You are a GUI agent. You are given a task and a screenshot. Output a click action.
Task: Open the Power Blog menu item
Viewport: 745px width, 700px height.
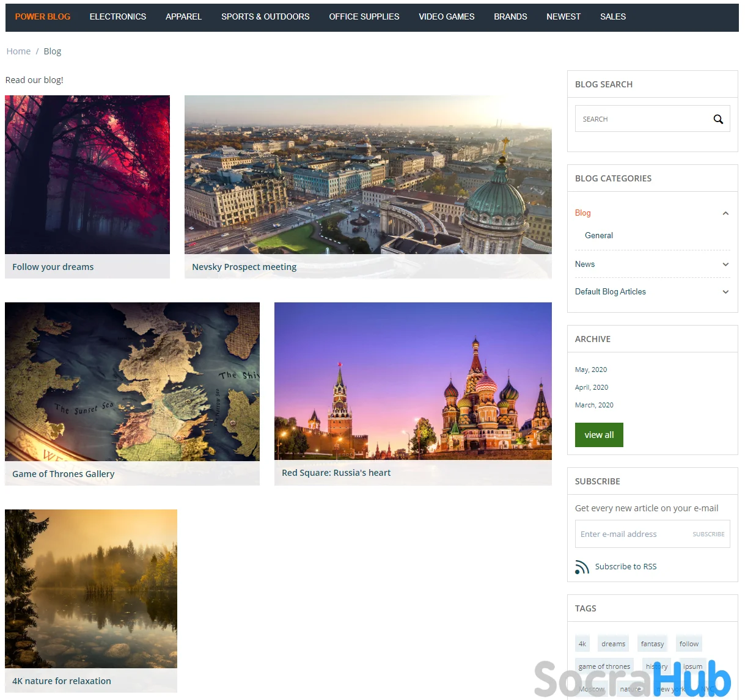pos(43,16)
